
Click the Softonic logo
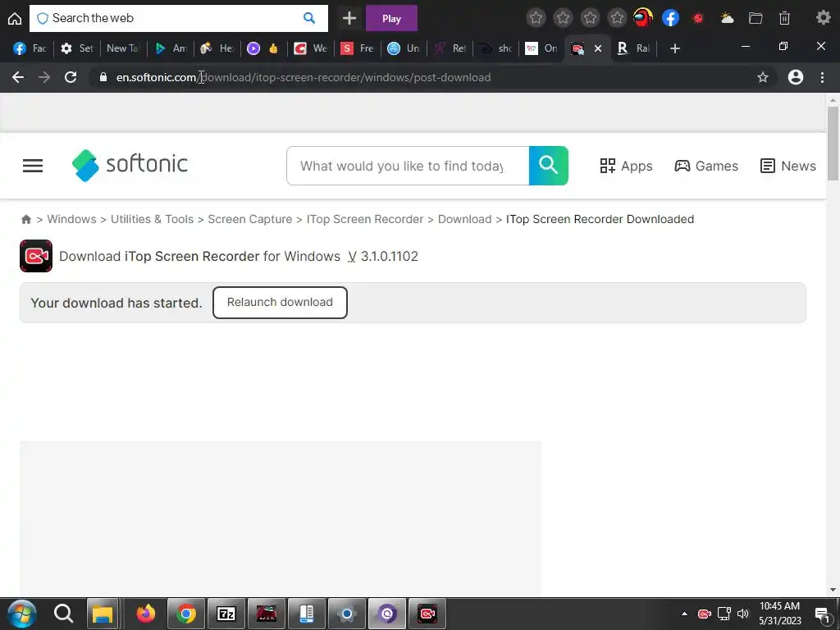pos(130,165)
